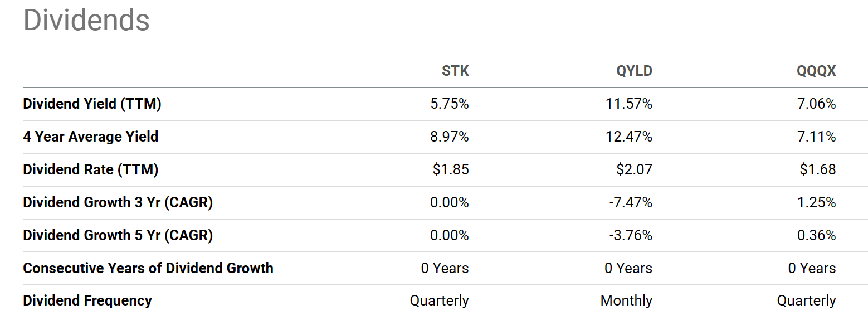This screenshot has height=320, width=868.
Task: Select QQQX's 7.06% dividend yield value
Action: click(816, 104)
